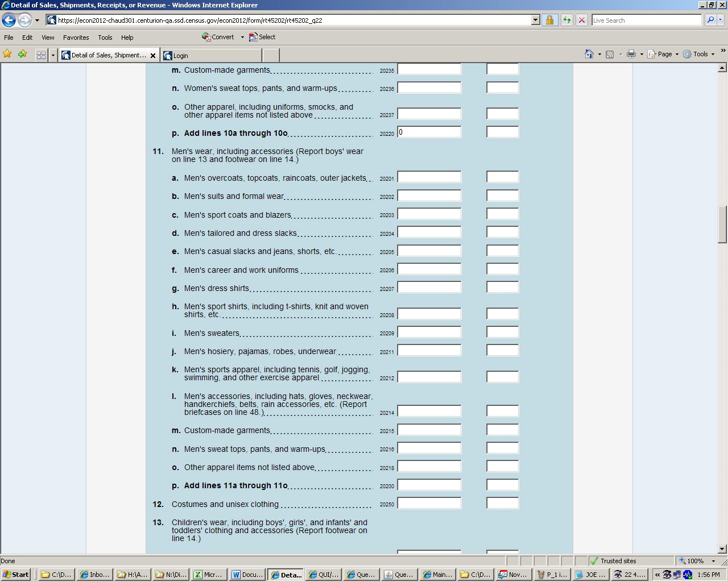Open the H:\A folder taskbar button
Viewport: 728px width, 582px height.
pyautogui.click(x=133, y=575)
